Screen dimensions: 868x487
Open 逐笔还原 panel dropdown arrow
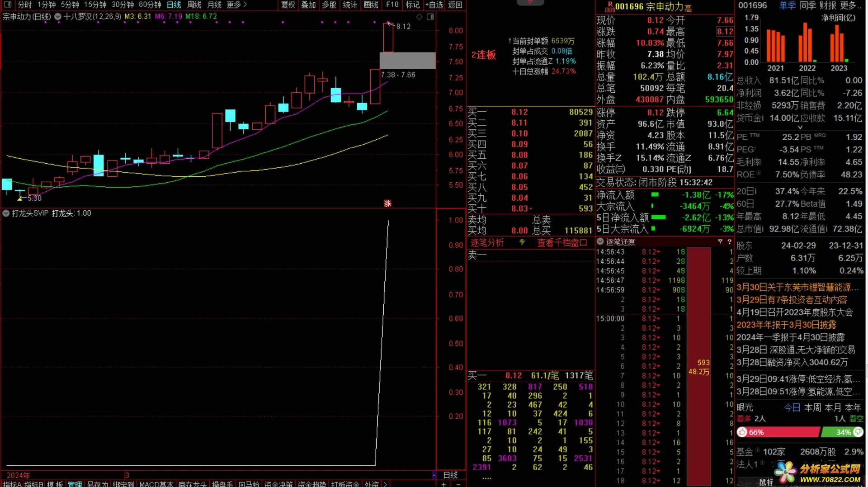click(x=600, y=241)
